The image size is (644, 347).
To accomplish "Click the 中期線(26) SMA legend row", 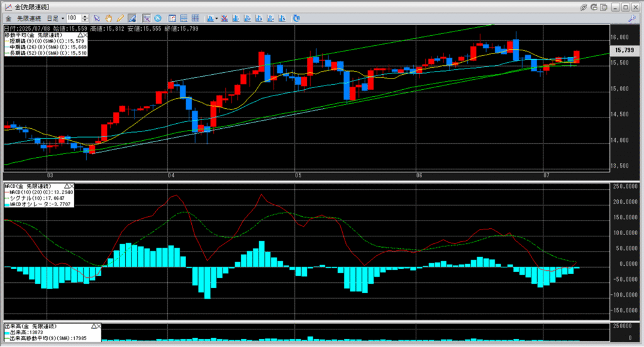I will click(45, 47).
